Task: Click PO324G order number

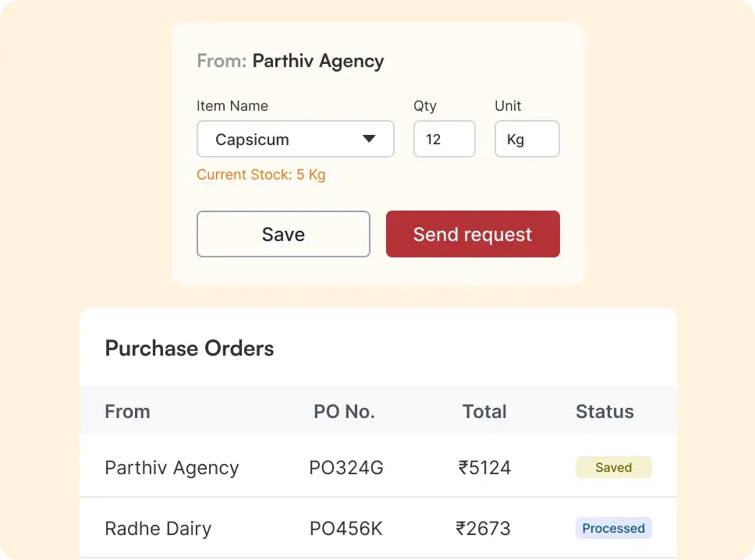Action: click(346, 467)
